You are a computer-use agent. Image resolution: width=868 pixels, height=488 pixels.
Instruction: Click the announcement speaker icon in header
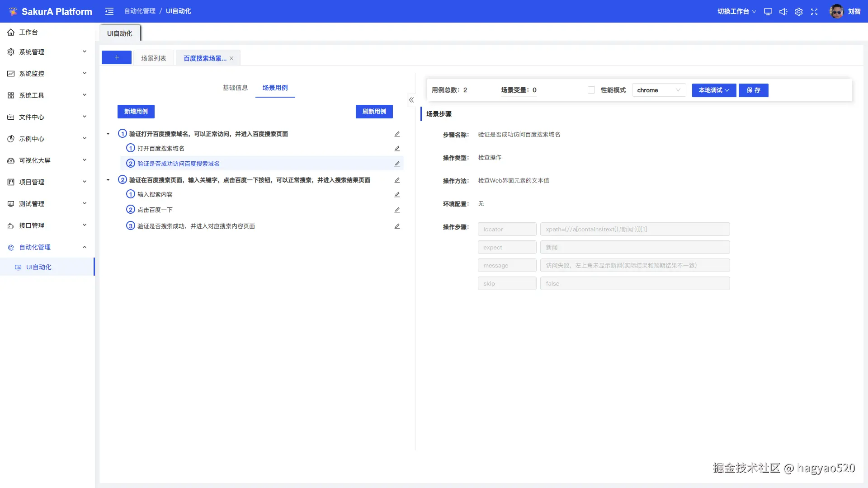[783, 12]
